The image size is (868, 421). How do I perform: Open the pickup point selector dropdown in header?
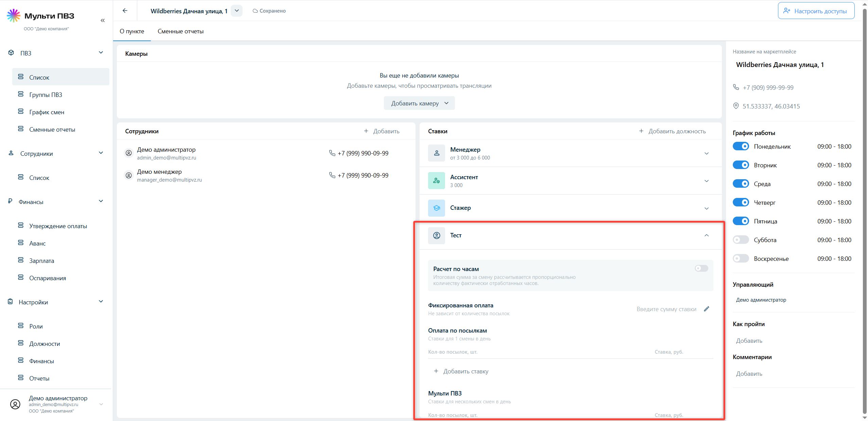pos(237,11)
